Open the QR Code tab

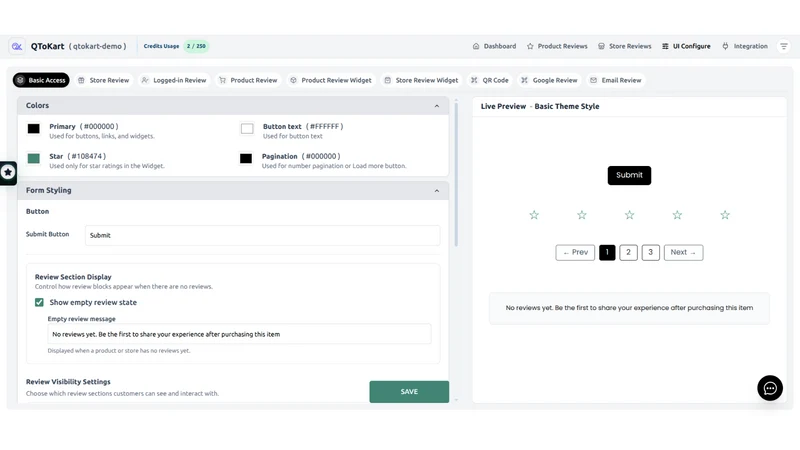coord(490,80)
